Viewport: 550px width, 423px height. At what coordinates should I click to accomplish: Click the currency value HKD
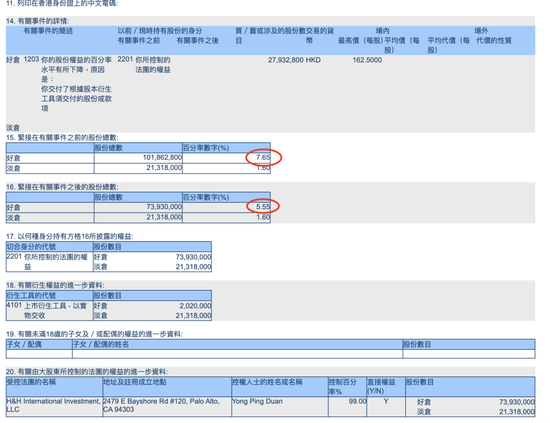point(313,60)
